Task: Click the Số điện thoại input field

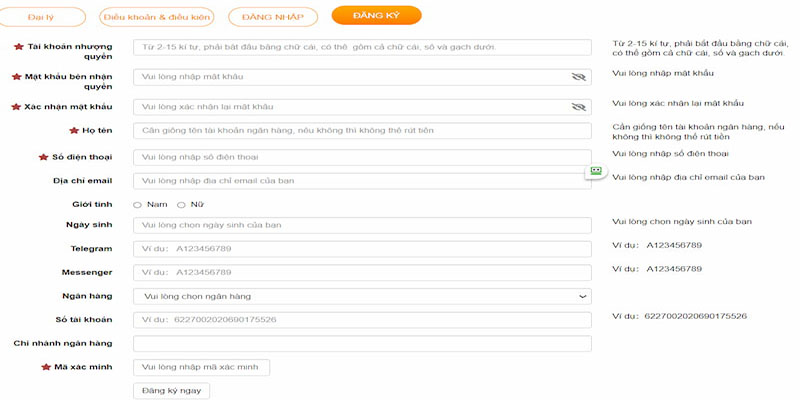Action: pyautogui.click(x=362, y=157)
